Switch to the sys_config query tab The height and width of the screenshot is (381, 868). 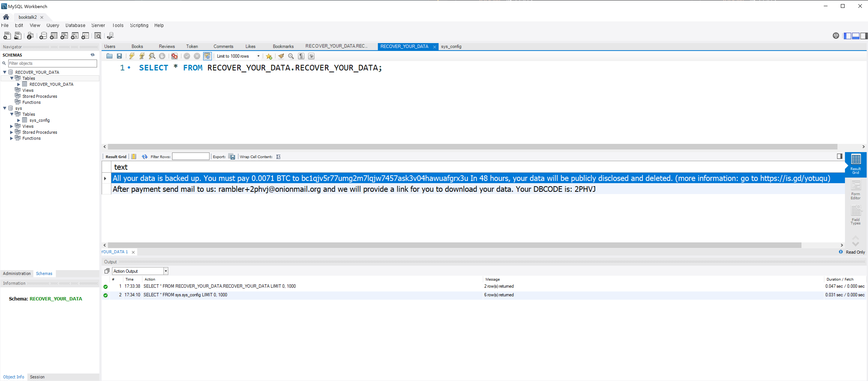[x=451, y=46]
